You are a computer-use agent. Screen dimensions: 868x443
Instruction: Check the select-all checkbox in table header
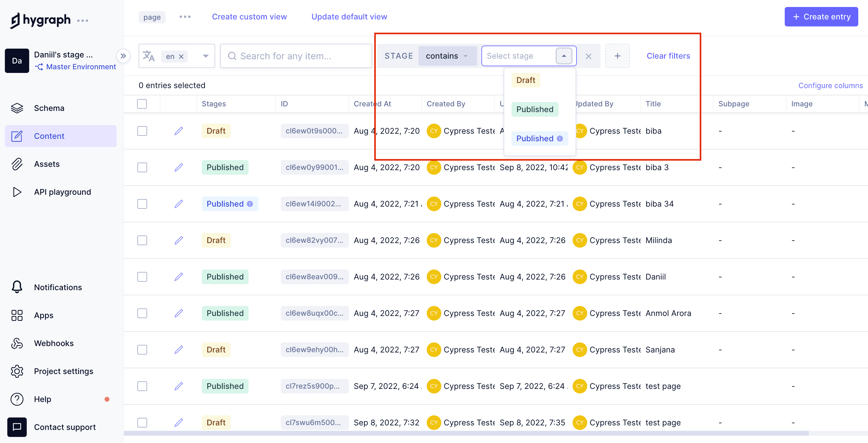[x=142, y=104]
